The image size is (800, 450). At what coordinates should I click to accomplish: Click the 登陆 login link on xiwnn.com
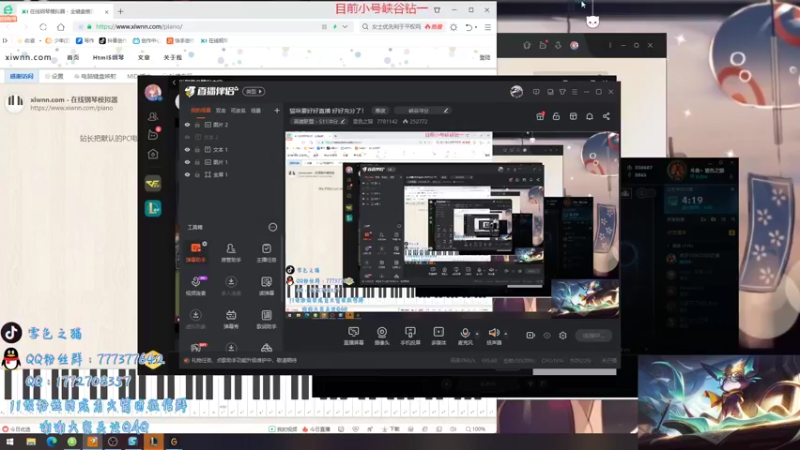click(485, 58)
